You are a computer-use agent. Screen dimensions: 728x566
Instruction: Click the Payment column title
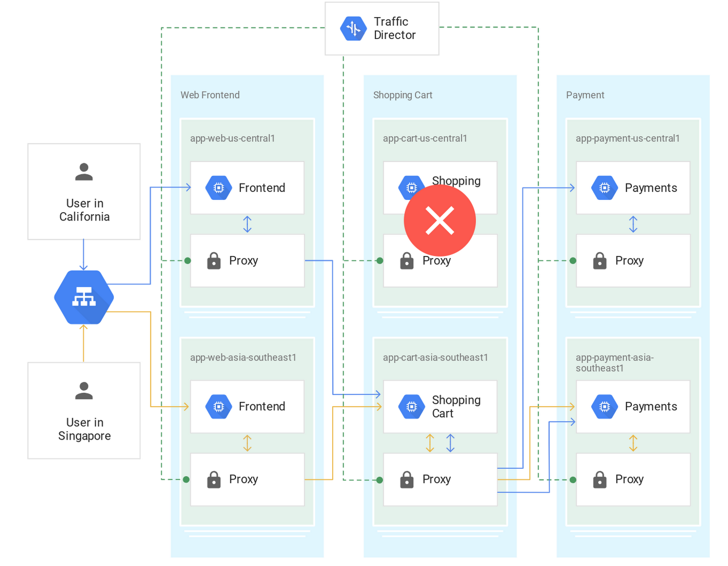click(x=585, y=95)
